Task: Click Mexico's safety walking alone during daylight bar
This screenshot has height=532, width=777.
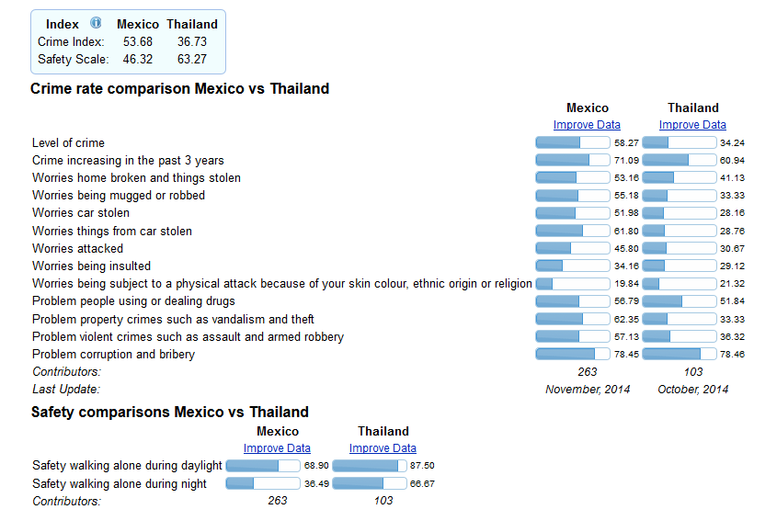Action: click(263, 466)
